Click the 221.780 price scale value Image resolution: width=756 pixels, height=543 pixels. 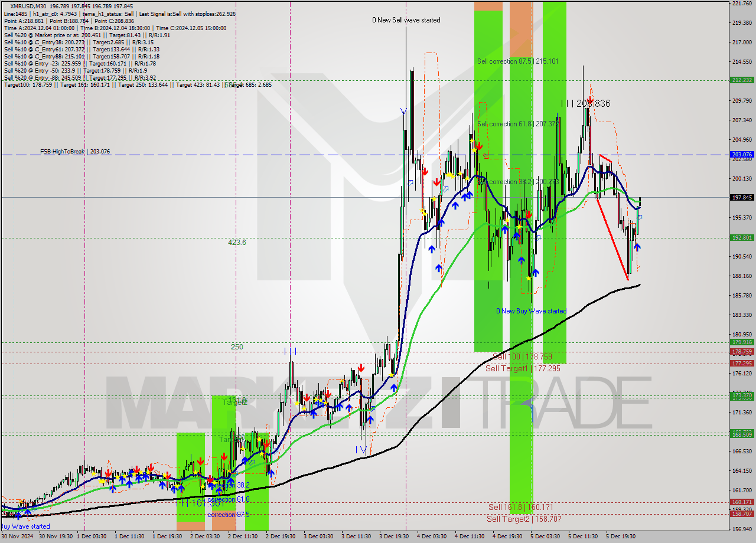742,4
